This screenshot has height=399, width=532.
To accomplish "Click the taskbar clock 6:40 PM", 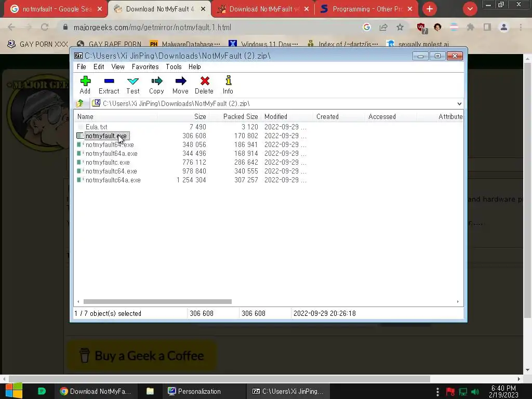I will [503, 392].
